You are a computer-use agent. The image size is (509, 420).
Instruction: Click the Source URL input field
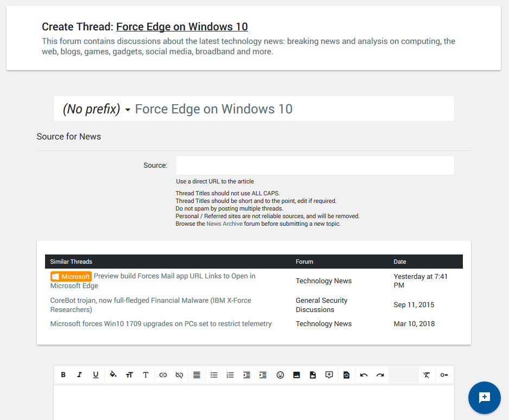coord(315,166)
